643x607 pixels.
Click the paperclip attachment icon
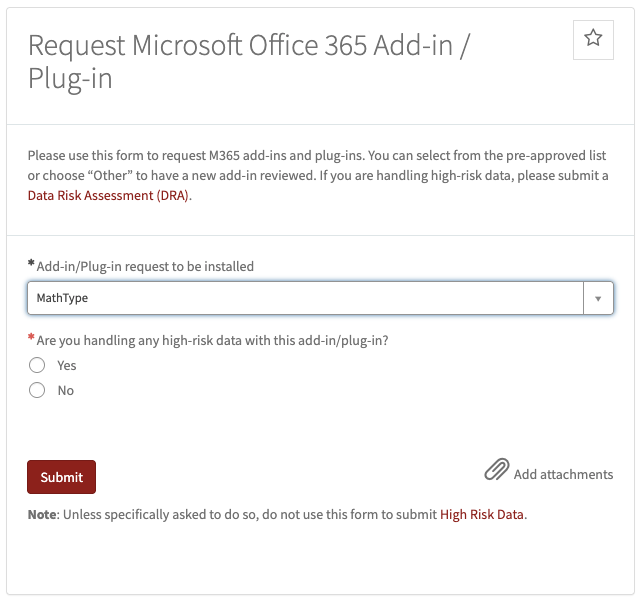497,469
